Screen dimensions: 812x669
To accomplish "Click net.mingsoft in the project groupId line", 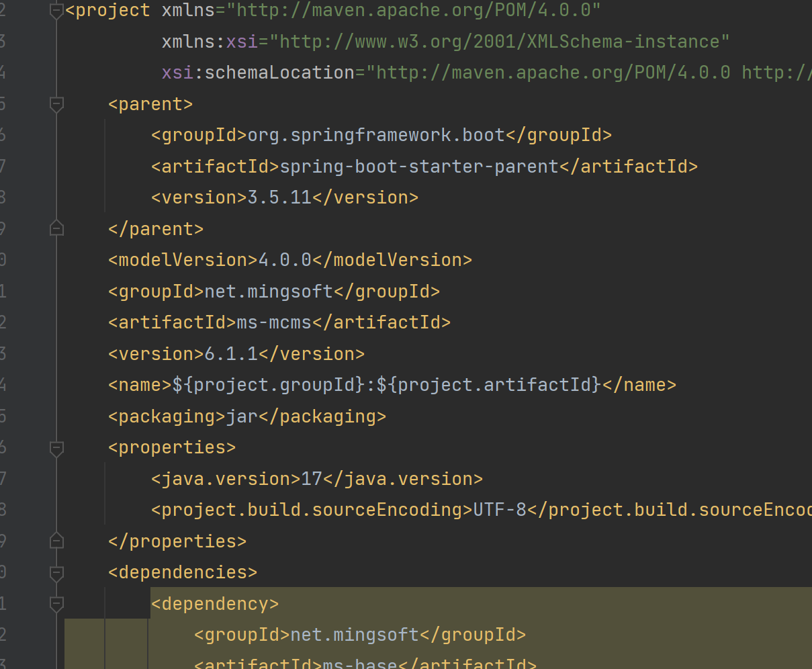I will [x=269, y=292].
